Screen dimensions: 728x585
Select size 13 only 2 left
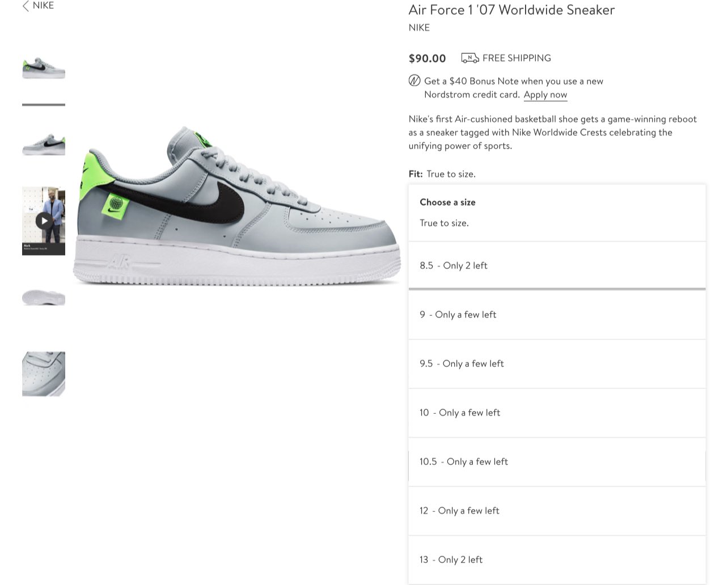click(x=557, y=560)
